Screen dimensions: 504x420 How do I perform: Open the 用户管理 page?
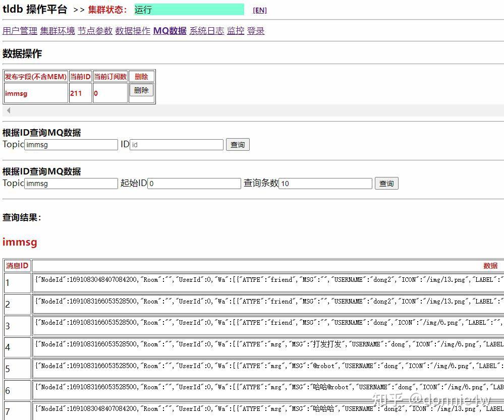click(x=19, y=31)
